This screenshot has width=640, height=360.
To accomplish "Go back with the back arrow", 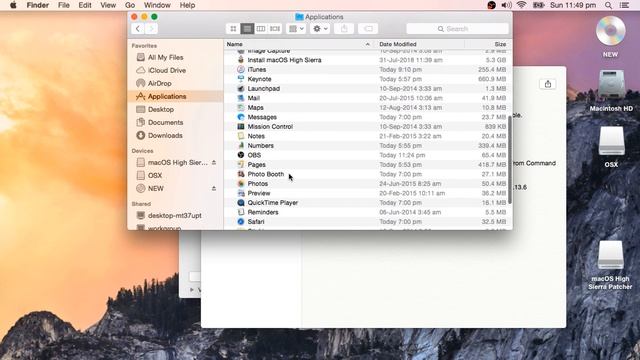I will [x=138, y=29].
